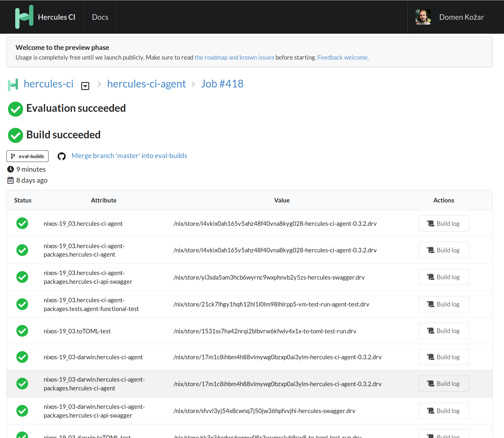
Task: Select value path yi3sda5am hercules-swagger.drv
Action: click(x=269, y=277)
